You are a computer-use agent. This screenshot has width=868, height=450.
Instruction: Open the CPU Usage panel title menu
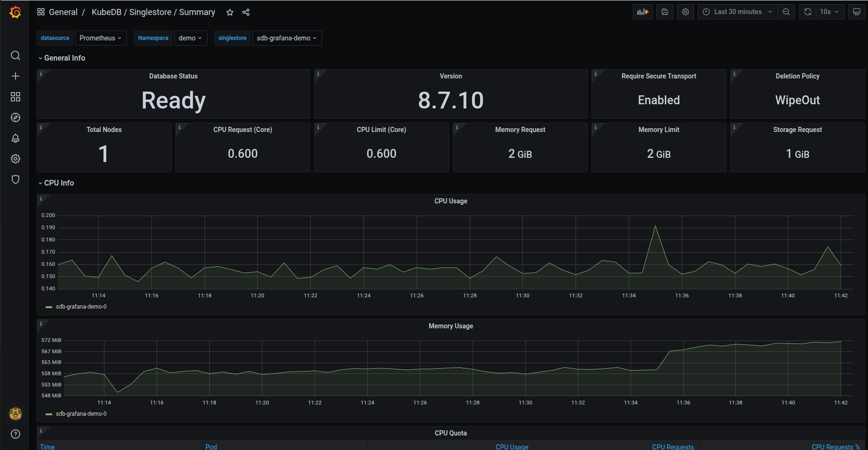coord(451,201)
